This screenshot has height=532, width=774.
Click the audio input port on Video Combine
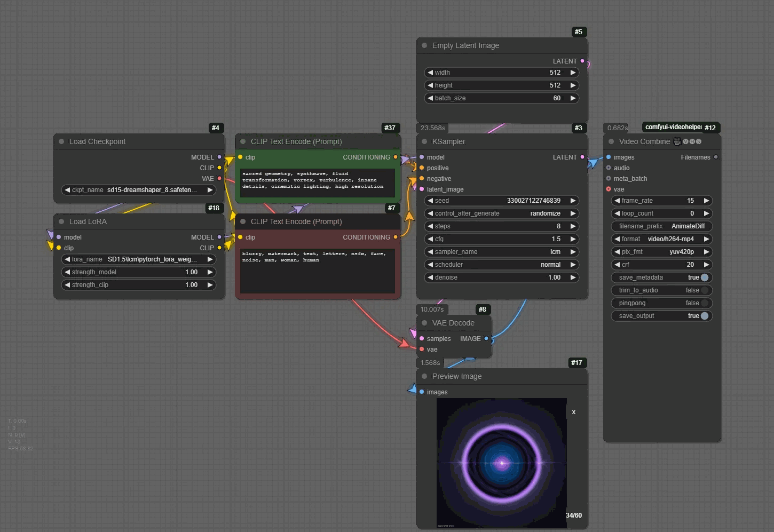coord(609,168)
